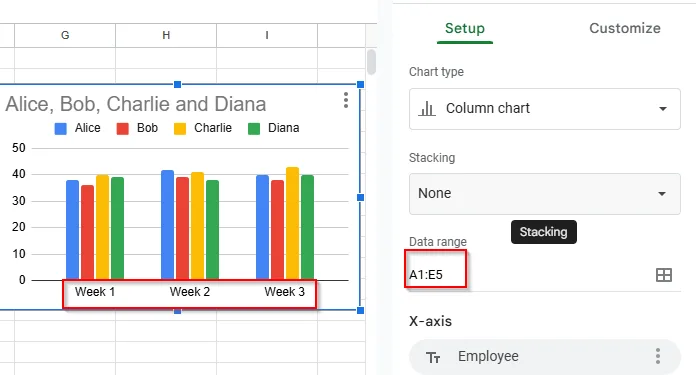The width and height of the screenshot is (696, 375).
Task: Click the X-axis section heading
Action: [x=431, y=321]
